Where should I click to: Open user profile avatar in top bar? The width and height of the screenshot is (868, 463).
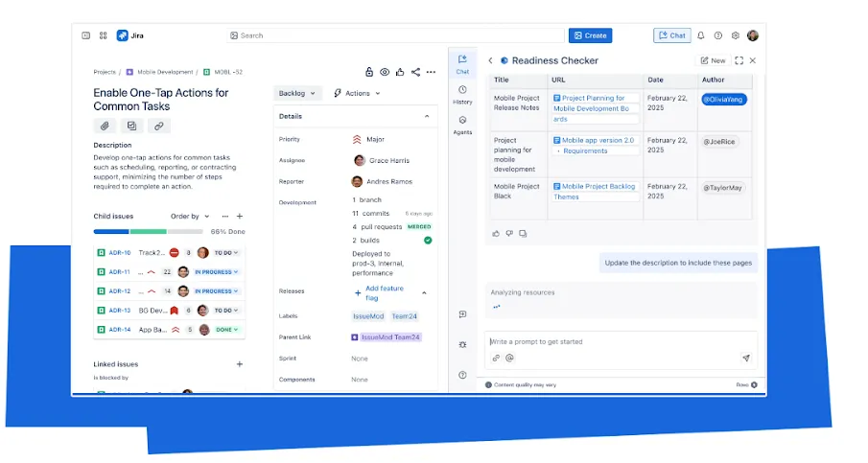tap(752, 35)
